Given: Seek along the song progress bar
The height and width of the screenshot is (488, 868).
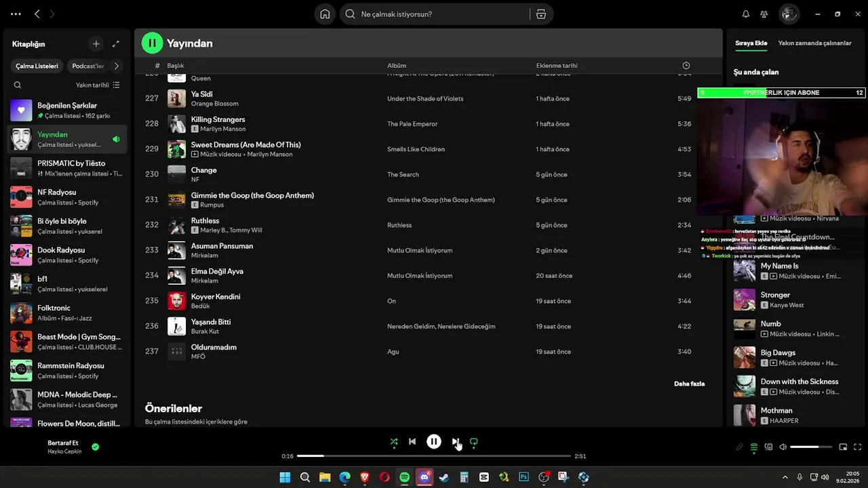Looking at the screenshot, I should pos(434,456).
